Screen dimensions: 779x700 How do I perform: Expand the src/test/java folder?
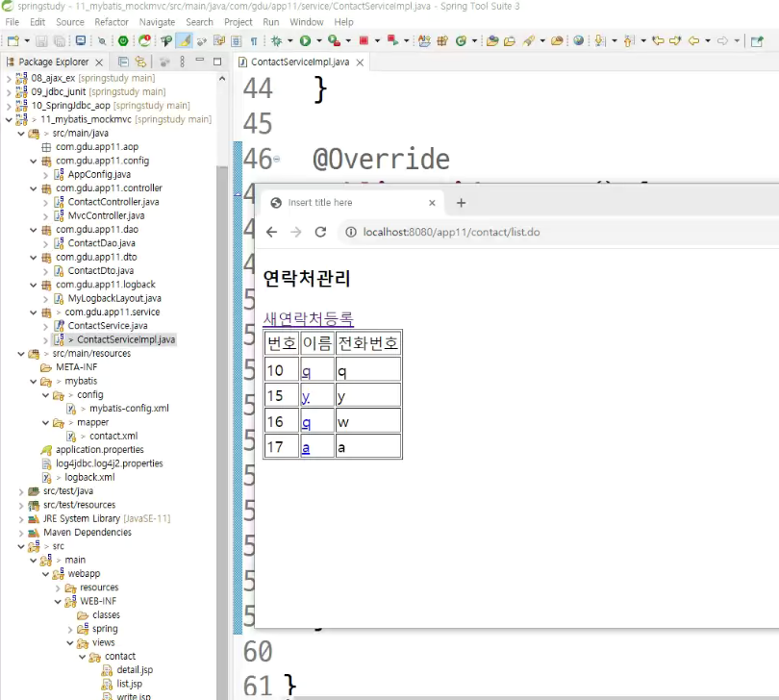point(21,491)
